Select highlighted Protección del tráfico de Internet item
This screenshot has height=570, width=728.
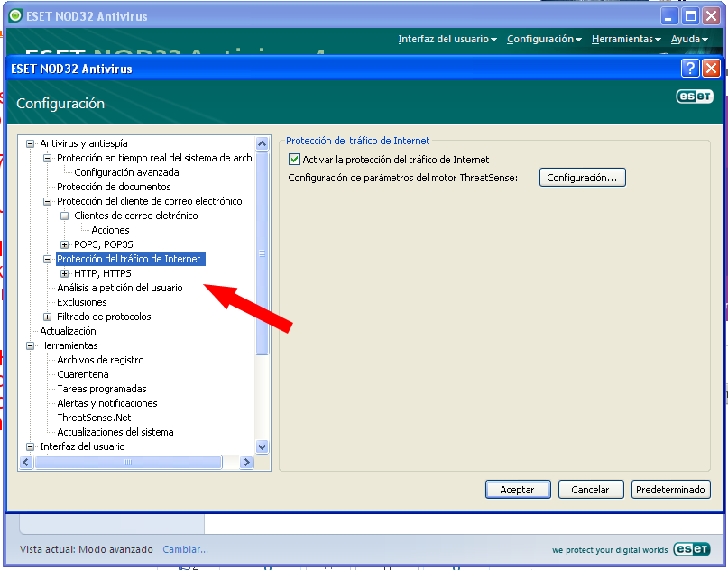(x=131, y=259)
